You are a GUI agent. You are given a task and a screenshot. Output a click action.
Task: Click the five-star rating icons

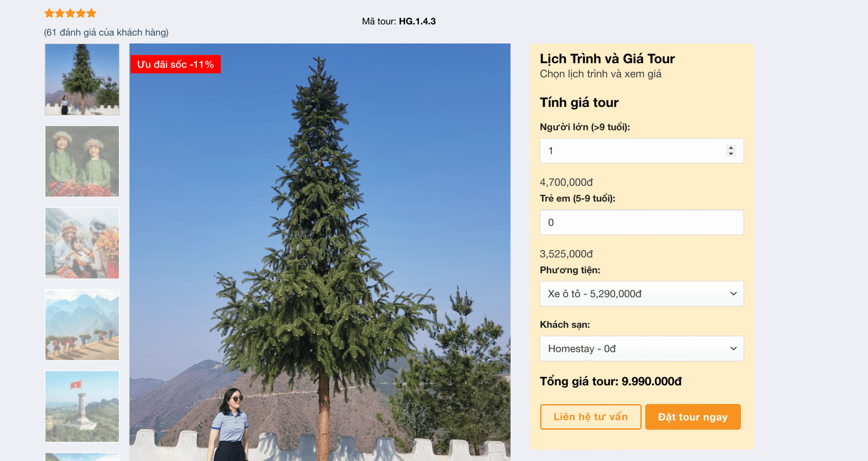pos(70,13)
